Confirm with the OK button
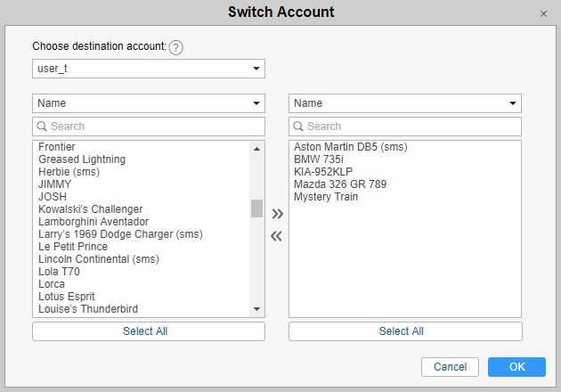 (516, 367)
